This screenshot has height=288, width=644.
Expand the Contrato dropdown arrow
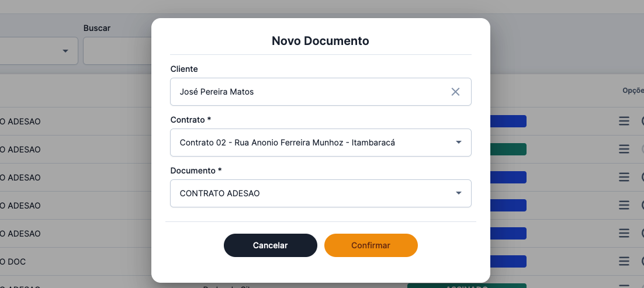[458, 143]
